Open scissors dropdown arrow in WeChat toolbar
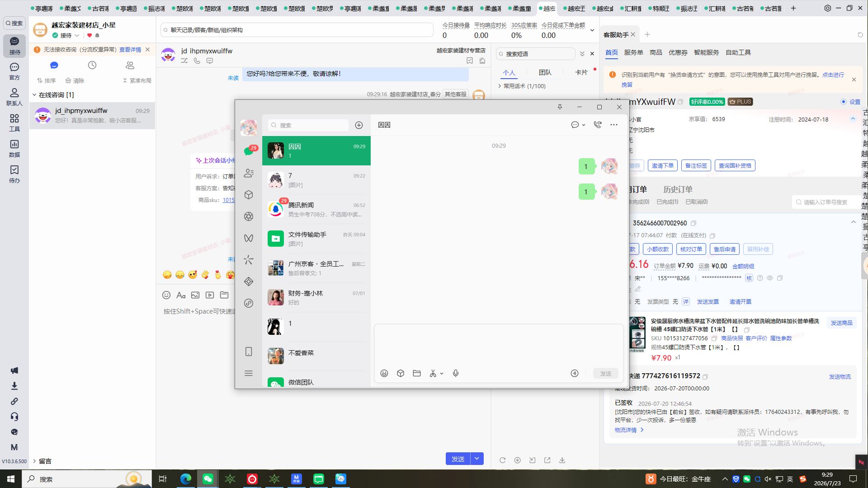868x488 pixels. click(442, 374)
